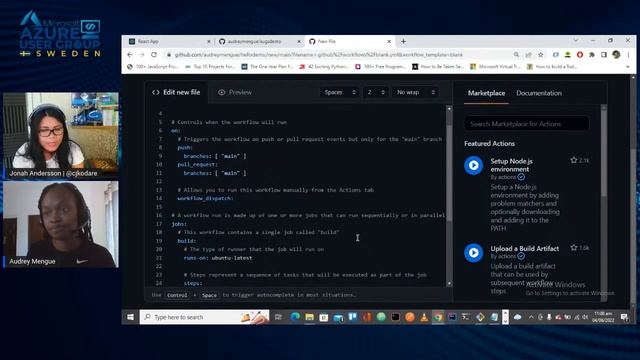Open Chrome's tab search chevron
640x360 pixels.
pos(576,40)
